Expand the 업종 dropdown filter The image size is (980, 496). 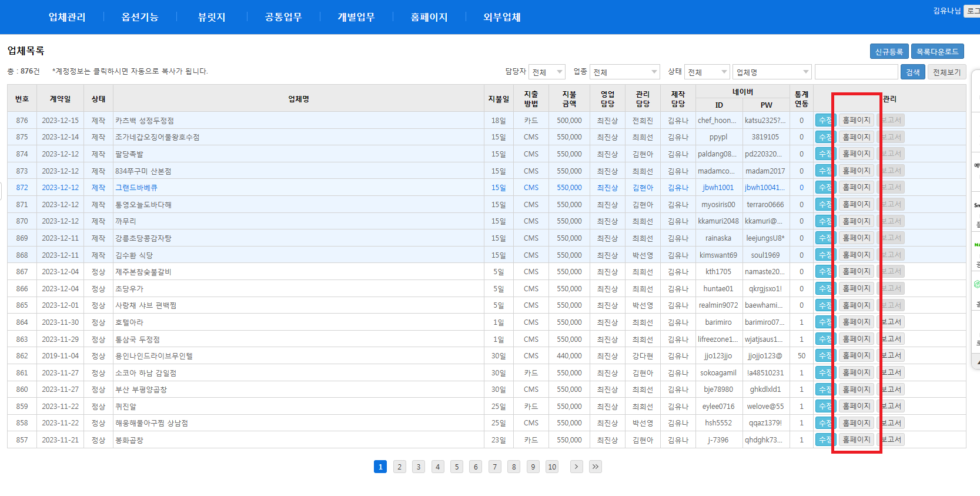pos(624,72)
